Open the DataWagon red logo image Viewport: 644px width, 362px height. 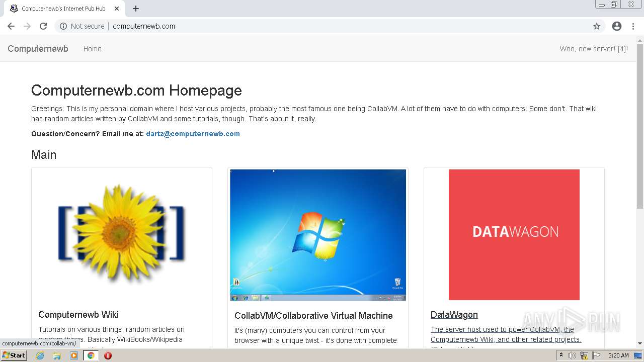coord(514,235)
